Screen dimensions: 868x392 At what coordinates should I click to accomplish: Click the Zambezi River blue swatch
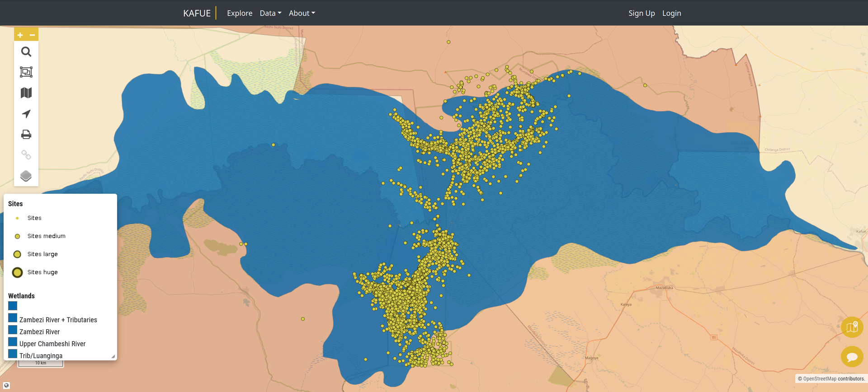[13, 330]
